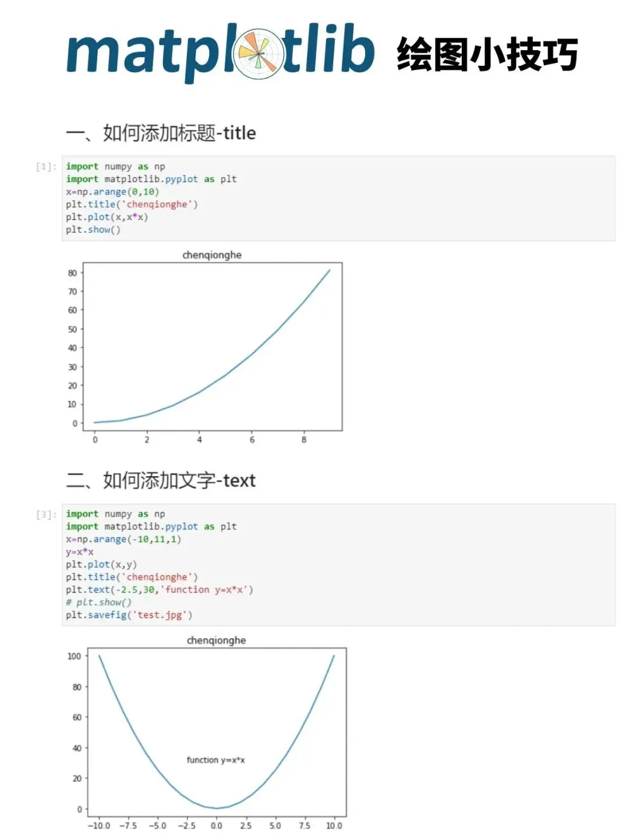Screen dimensions: 629x840
Task: Click the cell [3] prompt label
Action: (46, 514)
